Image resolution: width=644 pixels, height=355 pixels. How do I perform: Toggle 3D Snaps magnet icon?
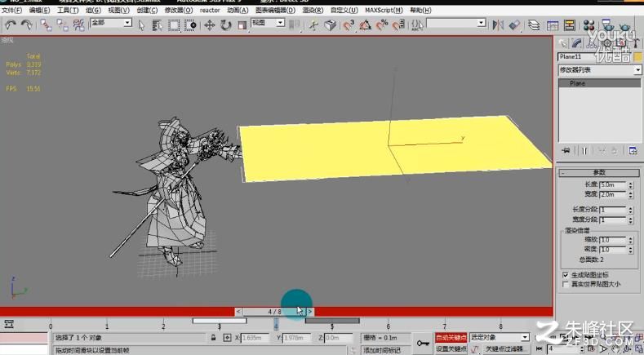349,25
